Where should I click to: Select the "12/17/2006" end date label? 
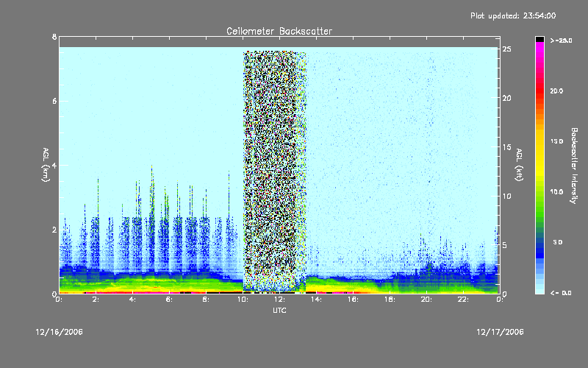500,332
